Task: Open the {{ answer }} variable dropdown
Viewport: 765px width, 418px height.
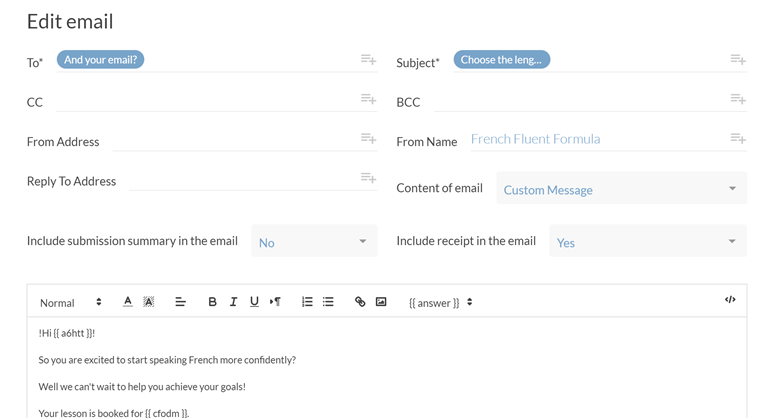Action: click(441, 303)
